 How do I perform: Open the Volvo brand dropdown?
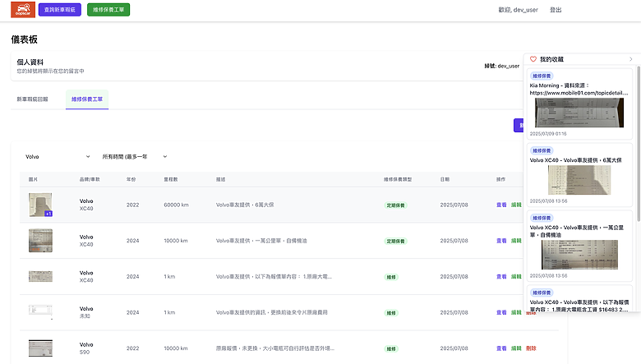pos(58,157)
